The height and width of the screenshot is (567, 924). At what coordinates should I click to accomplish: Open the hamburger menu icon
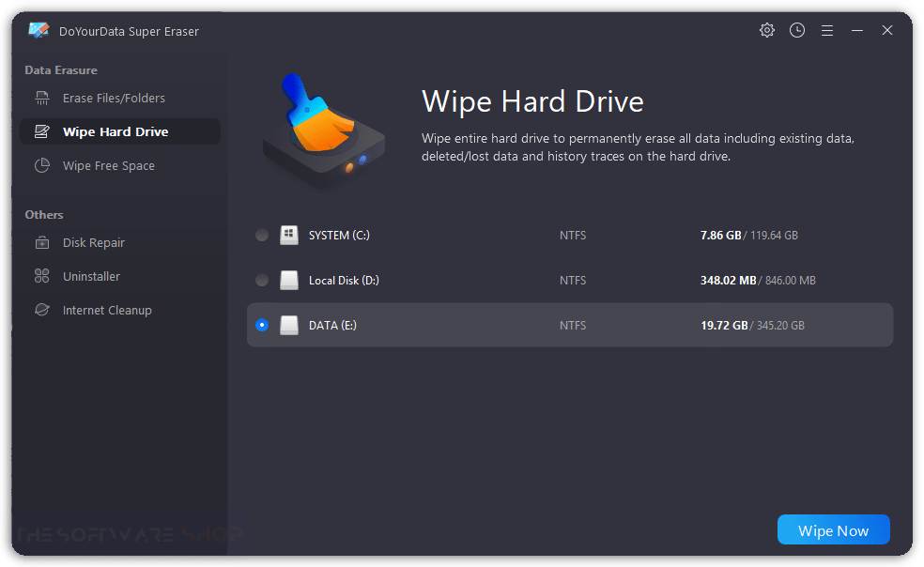click(827, 31)
